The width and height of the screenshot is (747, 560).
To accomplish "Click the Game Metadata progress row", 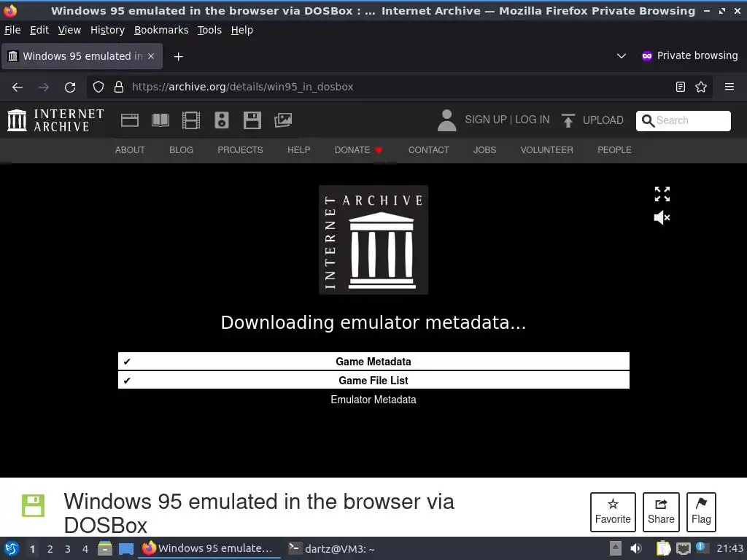I will point(373,362).
